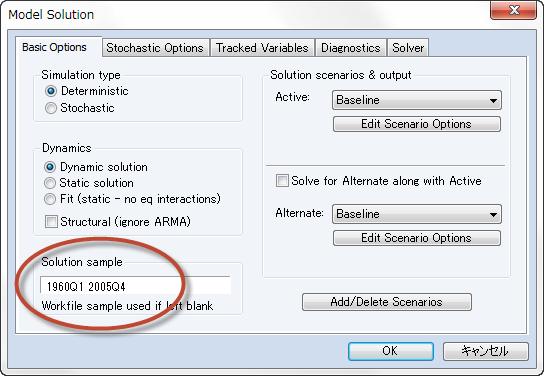
Task: Open the Alternate scenario dropdown
Action: pos(417,214)
